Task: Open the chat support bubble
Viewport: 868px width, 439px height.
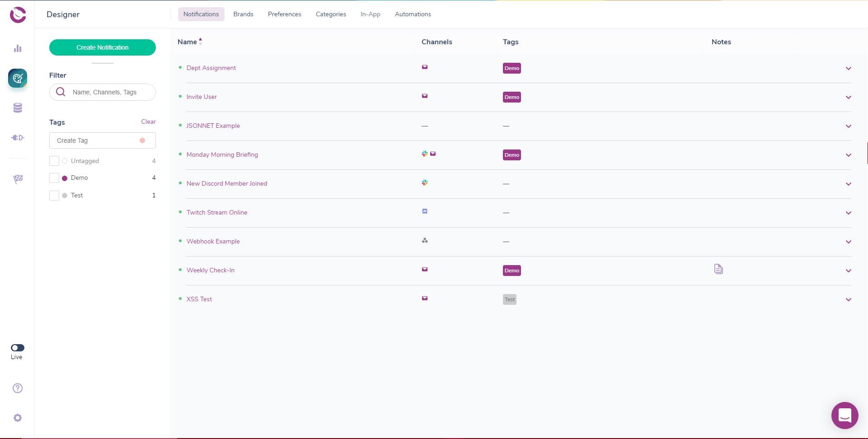Action: click(x=845, y=416)
